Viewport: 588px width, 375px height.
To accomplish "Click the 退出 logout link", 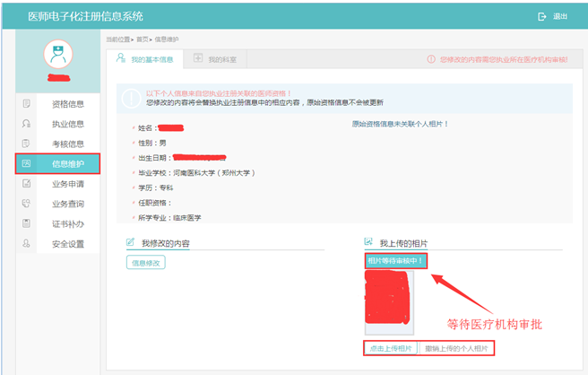I will [560, 16].
